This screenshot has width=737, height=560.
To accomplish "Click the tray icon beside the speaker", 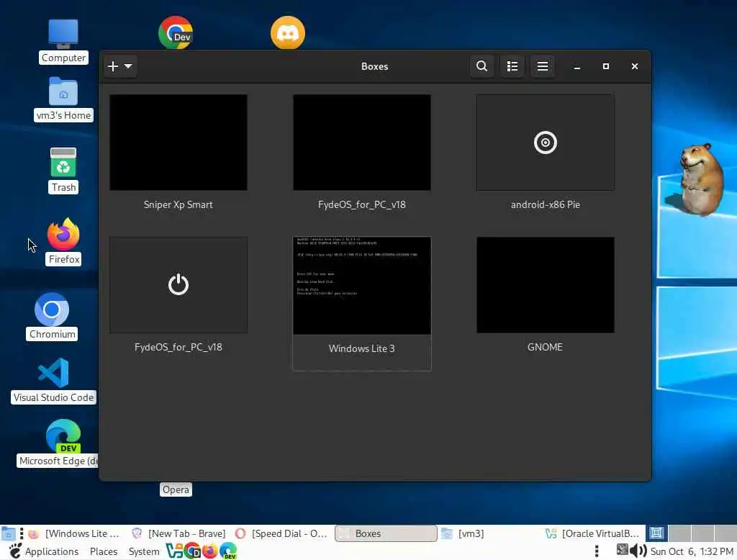I will coord(623,550).
